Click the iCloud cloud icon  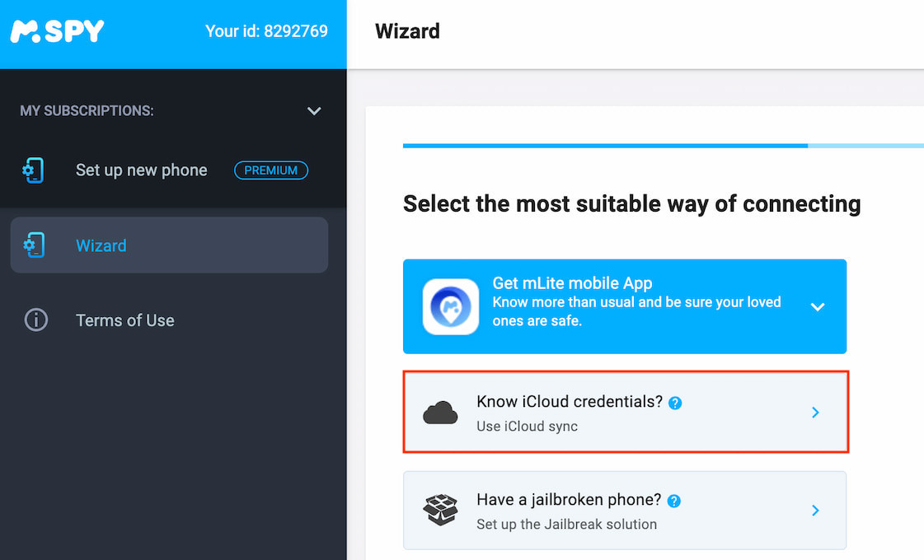pyautogui.click(x=440, y=413)
